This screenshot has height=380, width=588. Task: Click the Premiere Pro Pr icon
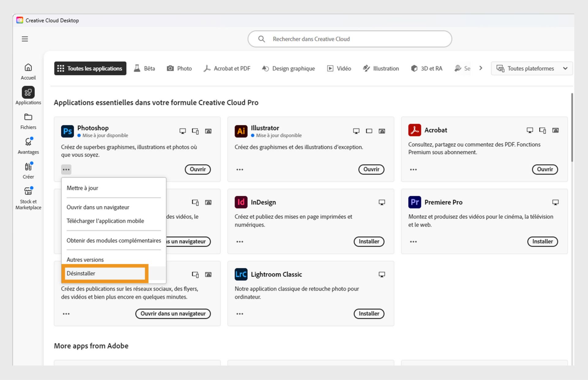(414, 202)
